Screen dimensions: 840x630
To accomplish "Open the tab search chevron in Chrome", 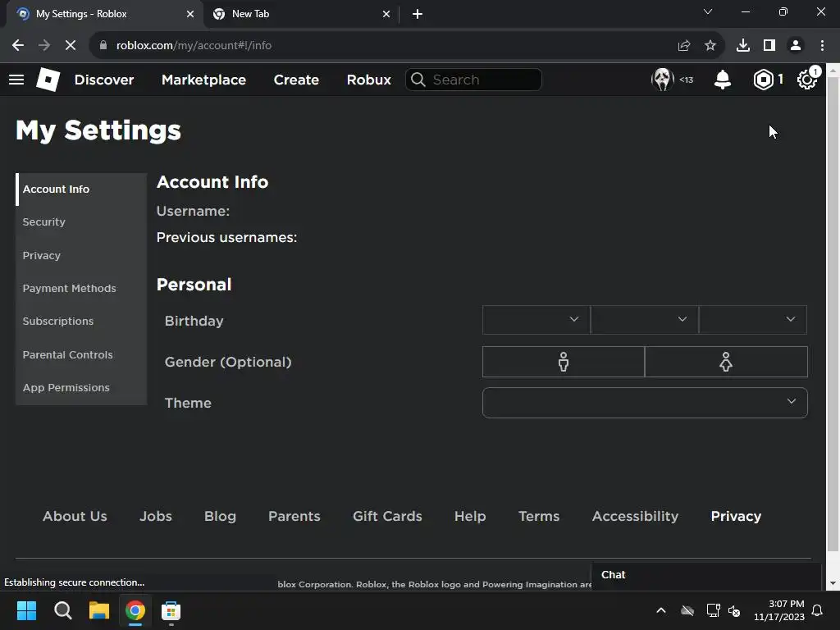I will [708, 11].
